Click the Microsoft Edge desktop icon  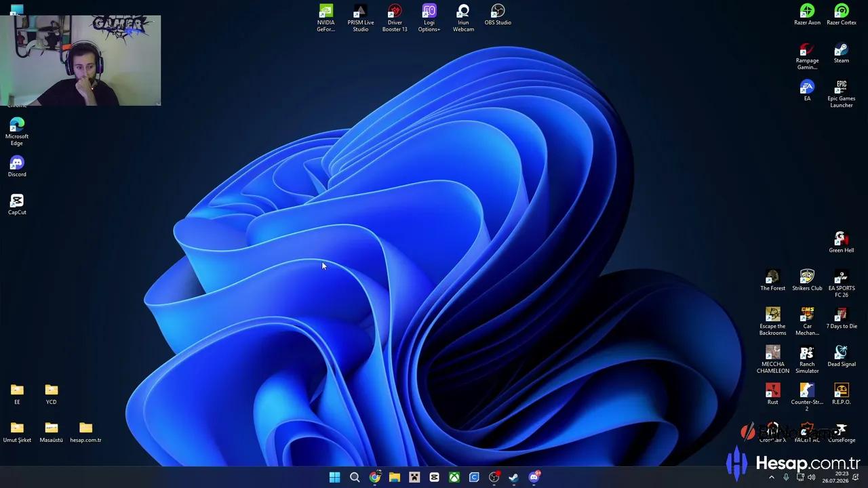[17, 131]
